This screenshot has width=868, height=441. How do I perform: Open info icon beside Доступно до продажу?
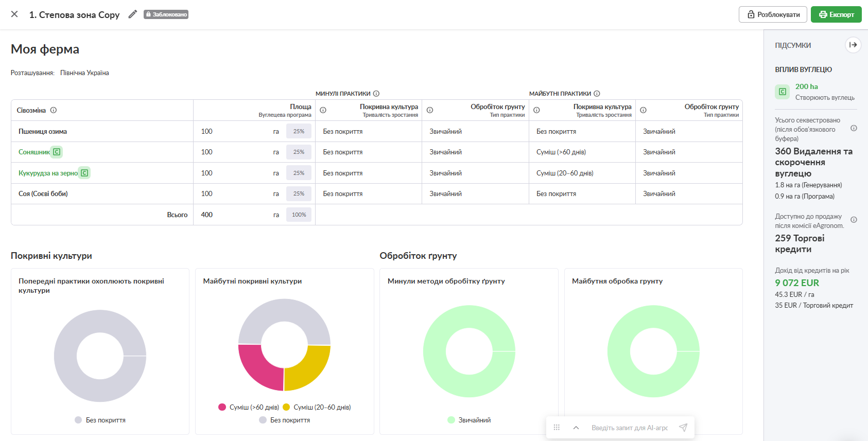pos(854,220)
